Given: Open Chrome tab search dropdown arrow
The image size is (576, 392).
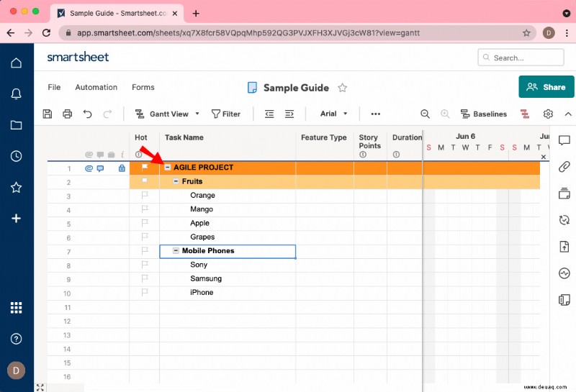Looking at the screenshot, I should pyautogui.click(x=567, y=14).
